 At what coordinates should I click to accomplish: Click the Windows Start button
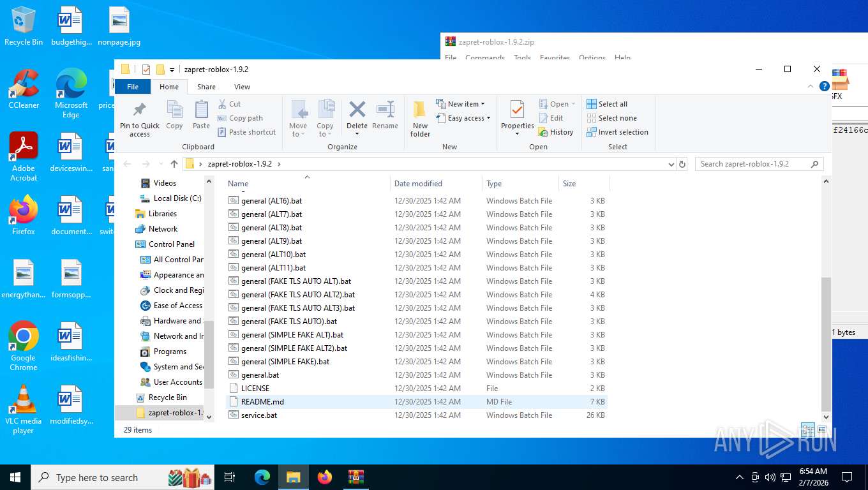pos(15,477)
